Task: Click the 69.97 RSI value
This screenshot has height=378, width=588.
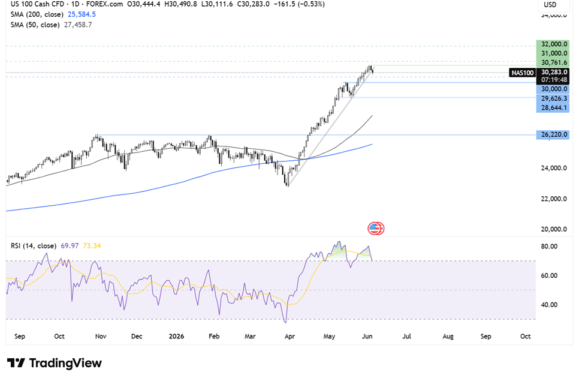Action: (70, 246)
